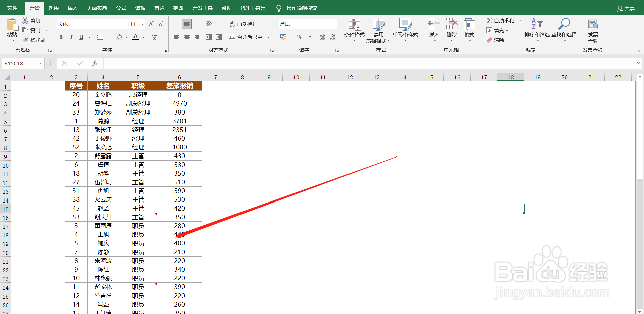Click 自动求和 AutoSum

500,20
